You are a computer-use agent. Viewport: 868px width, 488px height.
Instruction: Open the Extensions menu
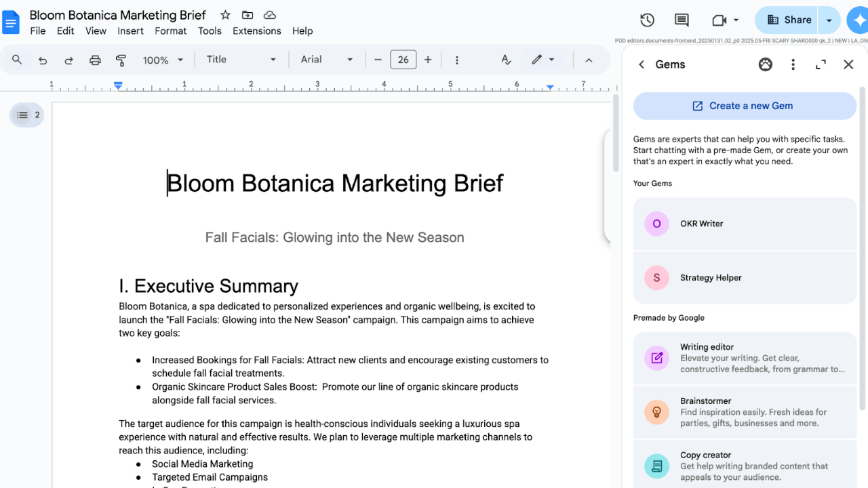(x=256, y=30)
